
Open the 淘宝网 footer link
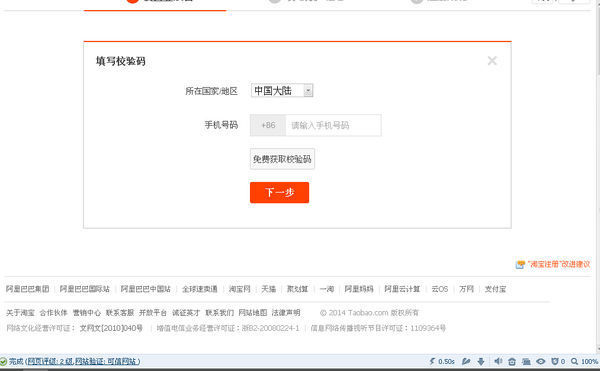pos(240,289)
